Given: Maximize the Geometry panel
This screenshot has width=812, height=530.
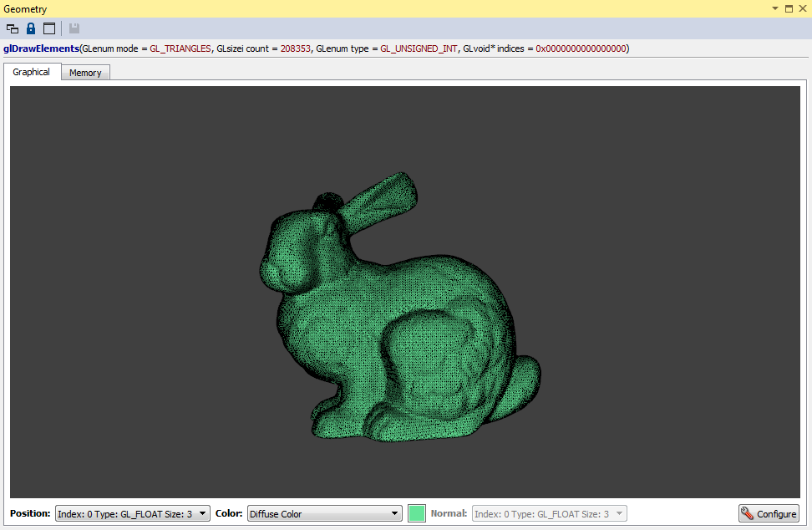Looking at the screenshot, I should pyautogui.click(x=789, y=8).
